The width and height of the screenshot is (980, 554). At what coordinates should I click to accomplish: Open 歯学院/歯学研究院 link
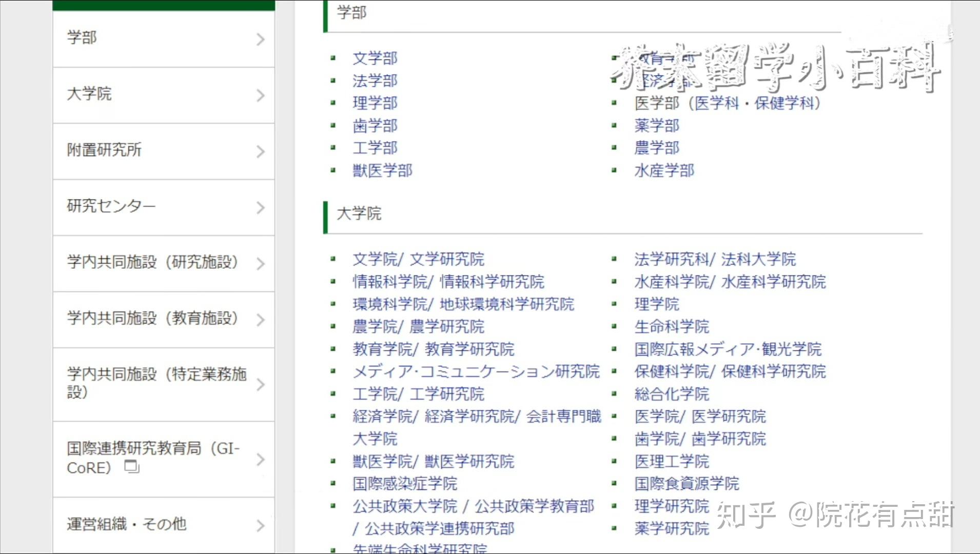700,439
